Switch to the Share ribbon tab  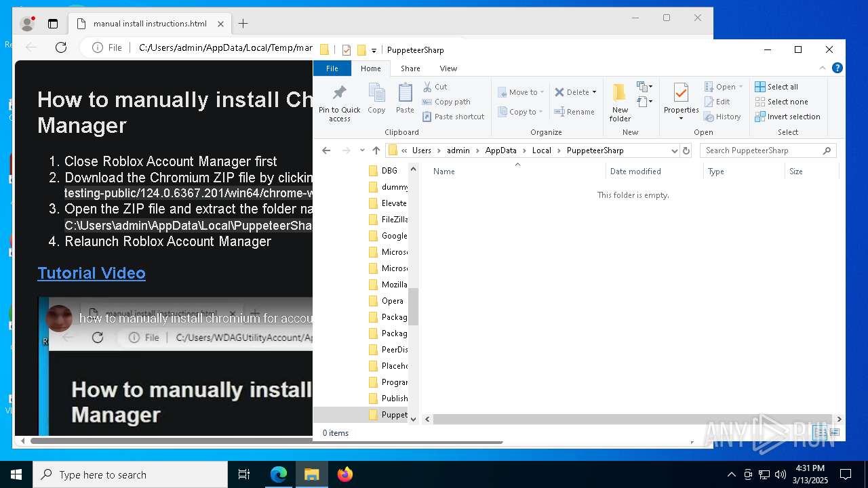(410, 68)
